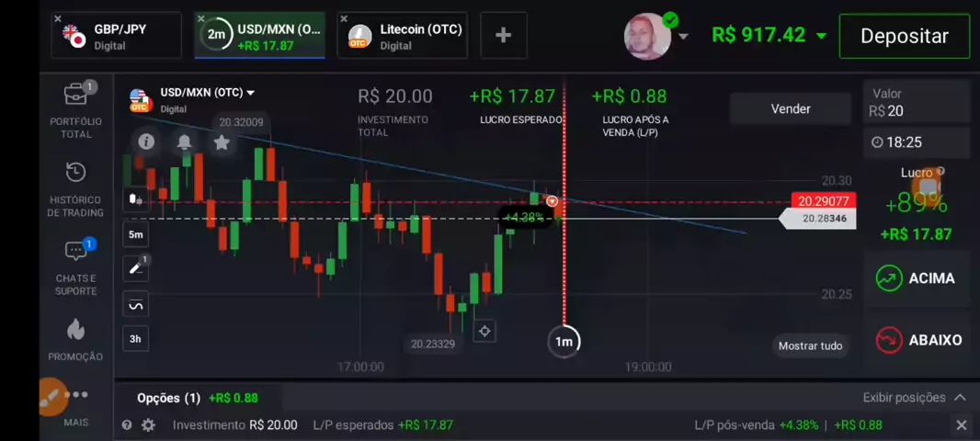Open Chats e Suporte icon
Image resolution: width=980 pixels, height=441 pixels.
coord(77,251)
